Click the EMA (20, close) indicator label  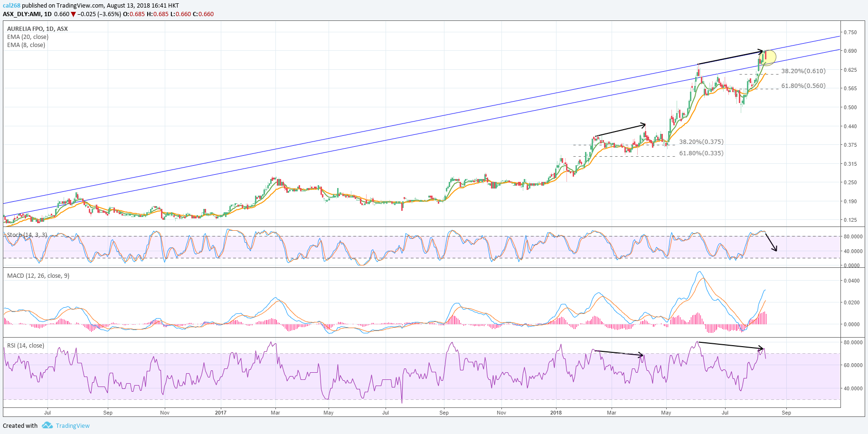[x=28, y=37]
